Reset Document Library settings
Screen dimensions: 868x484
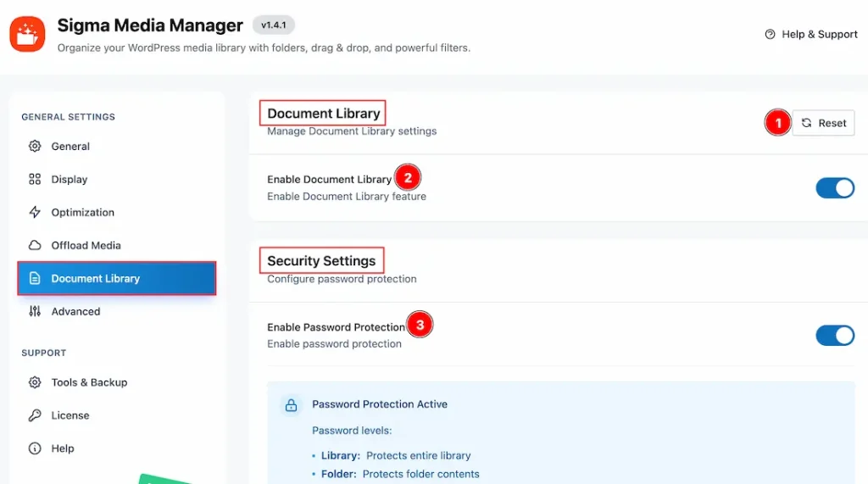823,123
